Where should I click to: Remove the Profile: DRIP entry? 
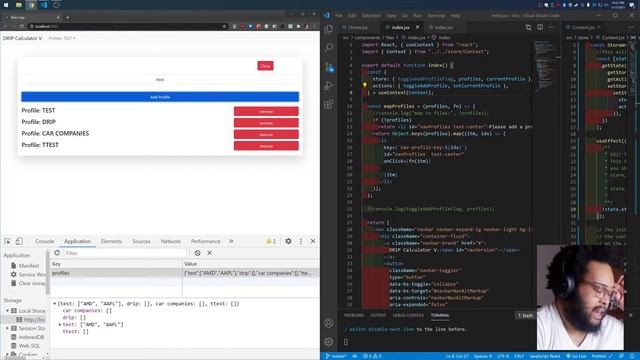(x=266, y=122)
